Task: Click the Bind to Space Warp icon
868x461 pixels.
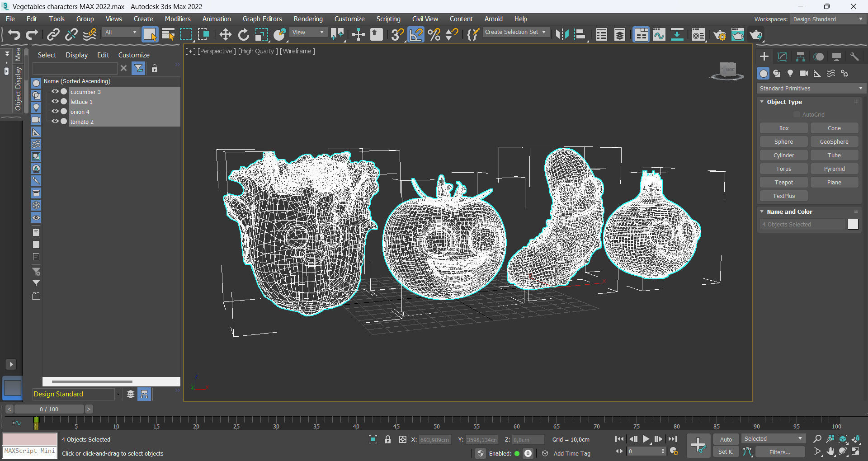Action: click(90, 34)
